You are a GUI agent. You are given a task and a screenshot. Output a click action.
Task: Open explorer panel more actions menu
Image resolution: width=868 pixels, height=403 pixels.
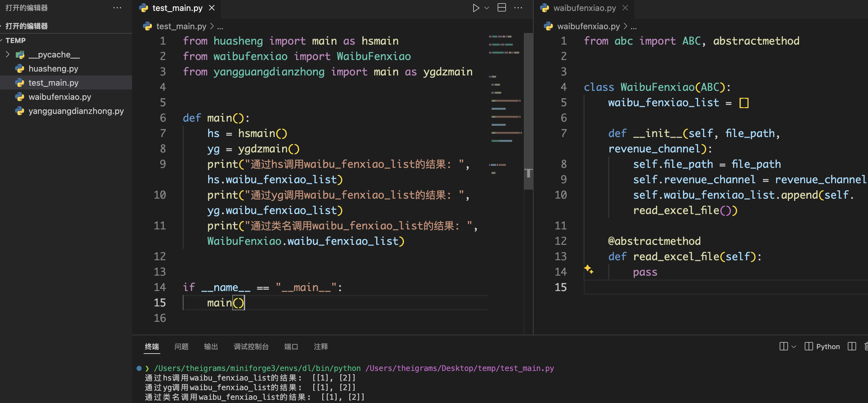(x=117, y=8)
